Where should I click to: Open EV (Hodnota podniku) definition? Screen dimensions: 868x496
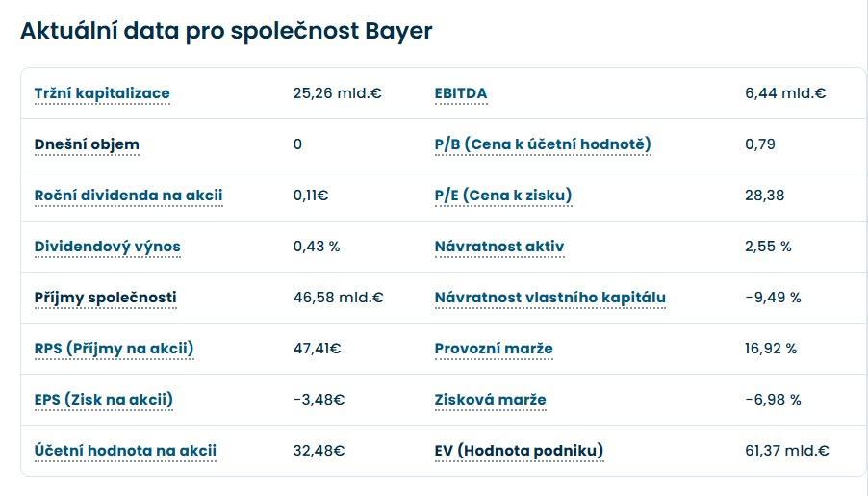pyautogui.click(x=520, y=451)
